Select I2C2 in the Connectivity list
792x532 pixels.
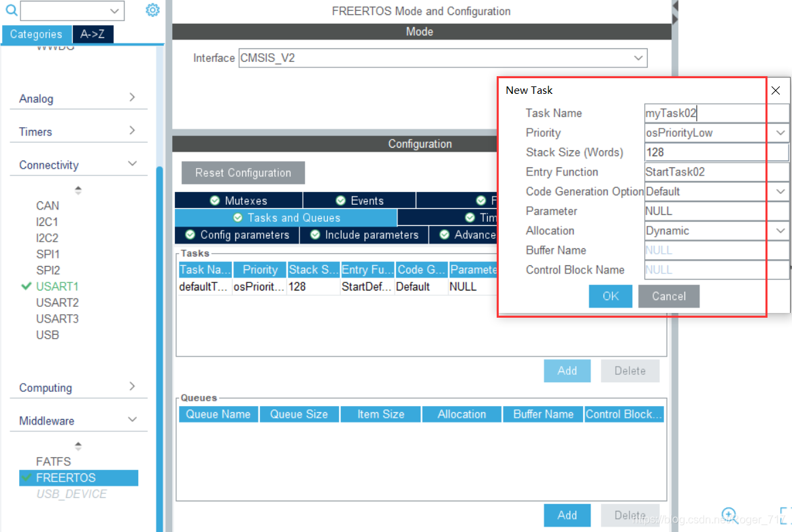click(x=47, y=238)
